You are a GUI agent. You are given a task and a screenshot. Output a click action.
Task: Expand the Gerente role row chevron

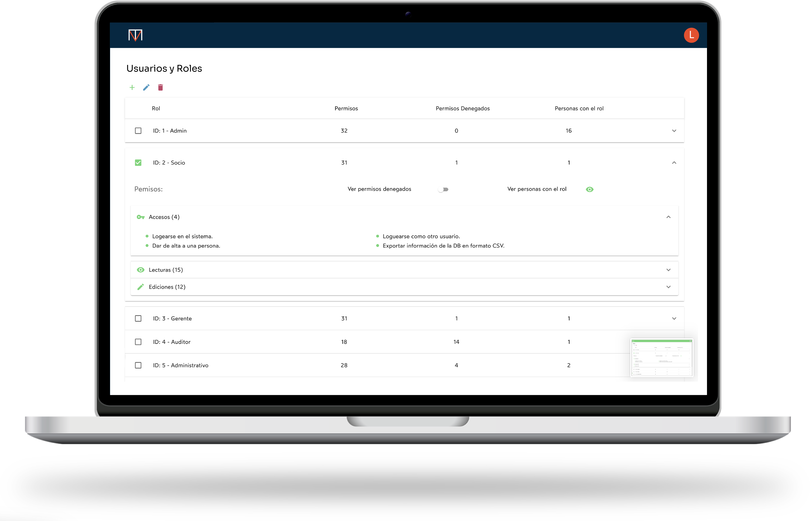tap(674, 318)
